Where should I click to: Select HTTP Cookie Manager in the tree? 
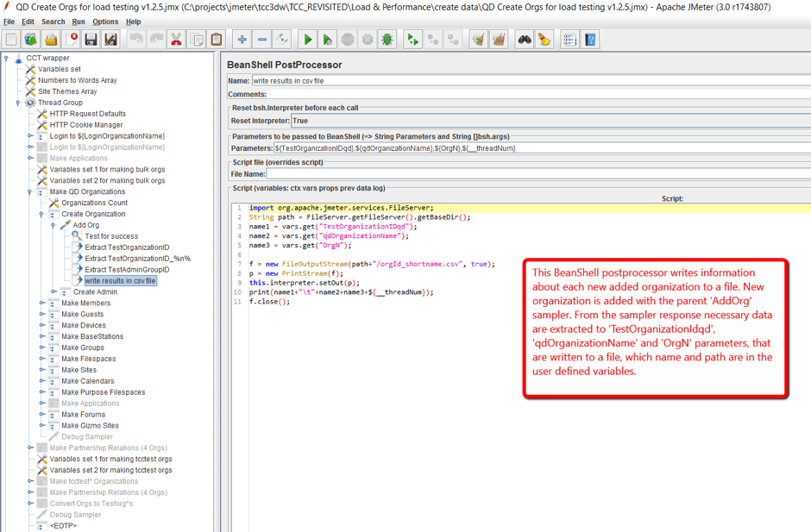(86, 125)
